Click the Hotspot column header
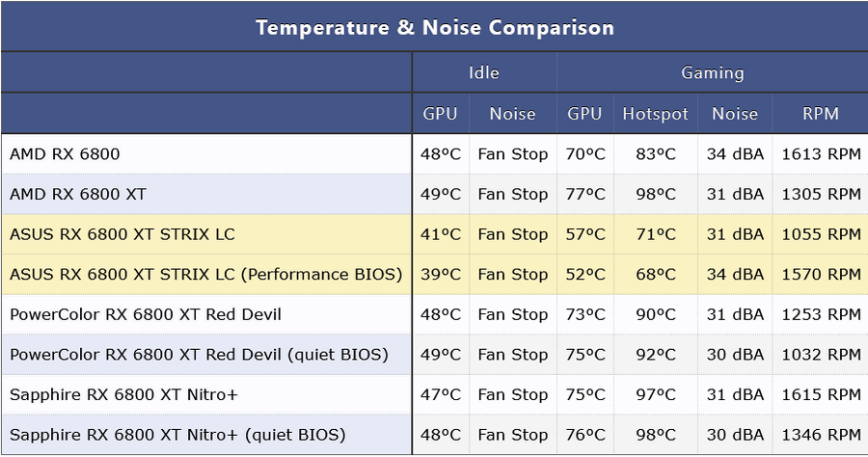Viewport: 868px width, 457px height. (x=656, y=114)
